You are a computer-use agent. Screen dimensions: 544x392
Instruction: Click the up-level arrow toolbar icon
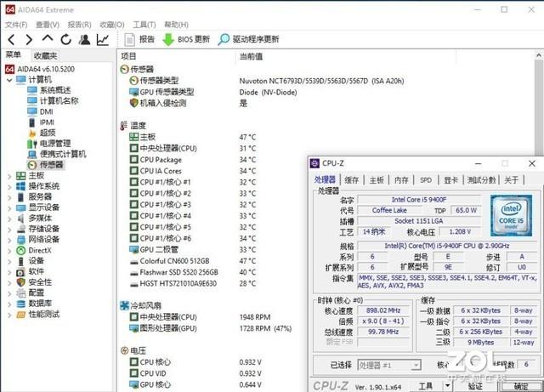(48, 39)
